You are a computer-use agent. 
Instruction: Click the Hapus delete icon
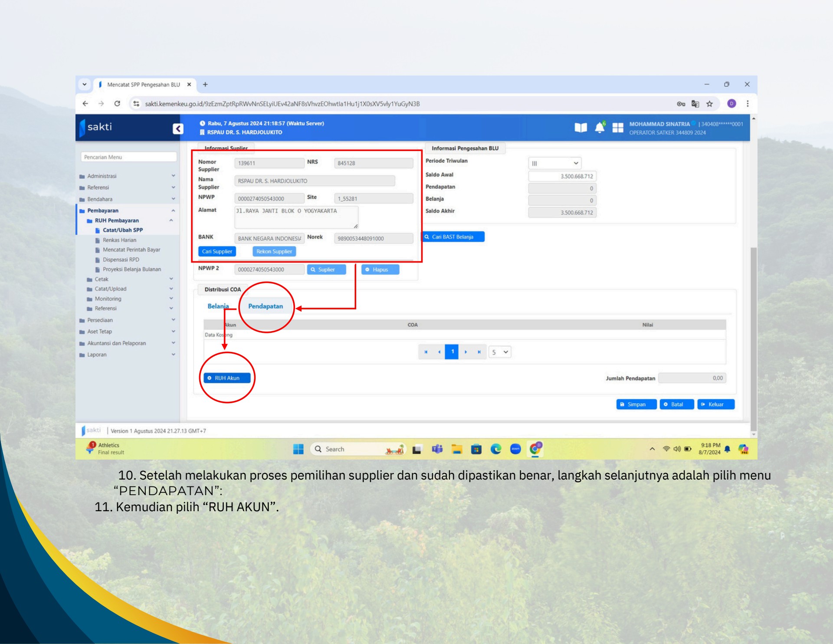coord(380,269)
